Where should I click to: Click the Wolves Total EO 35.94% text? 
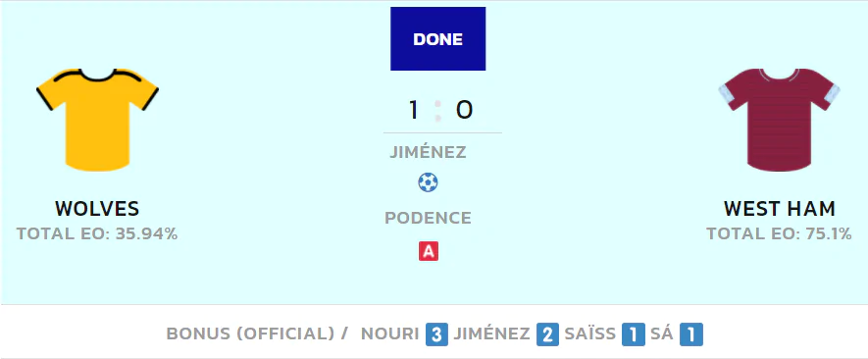tap(97, 233)
